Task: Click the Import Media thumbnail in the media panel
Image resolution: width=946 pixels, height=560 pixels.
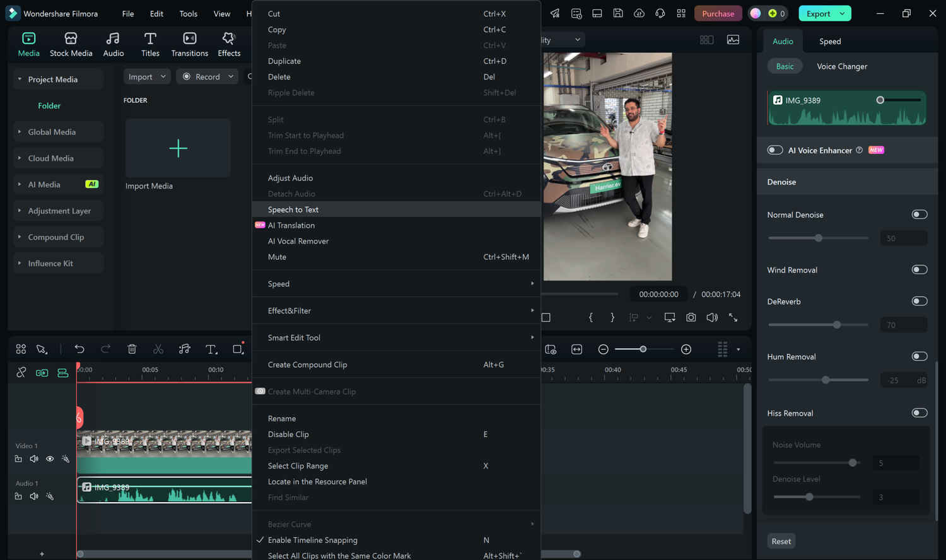Action: pos(178,148)
